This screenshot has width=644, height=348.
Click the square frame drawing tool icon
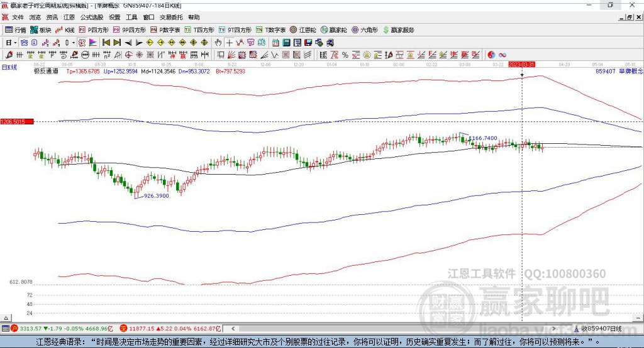pos(220,55)
